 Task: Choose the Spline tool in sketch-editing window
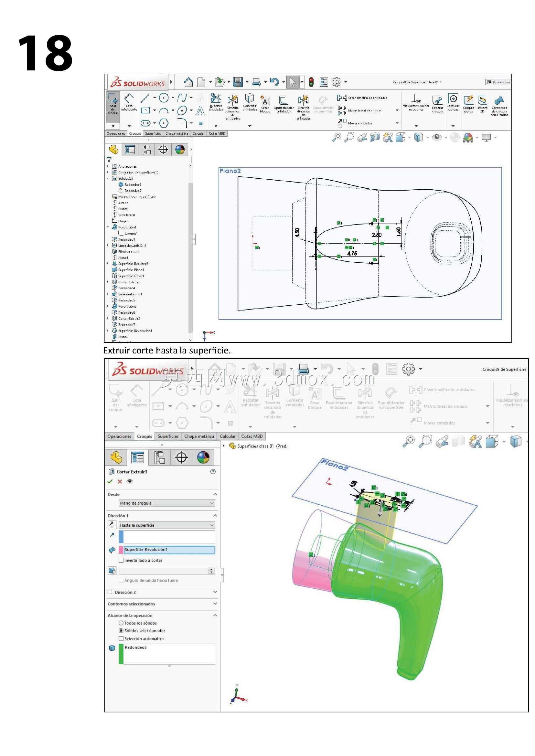pos(182,98)
